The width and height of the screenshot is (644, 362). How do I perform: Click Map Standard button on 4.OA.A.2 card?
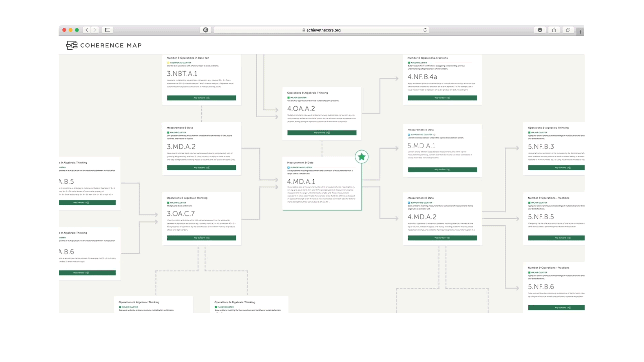point(322,133)
